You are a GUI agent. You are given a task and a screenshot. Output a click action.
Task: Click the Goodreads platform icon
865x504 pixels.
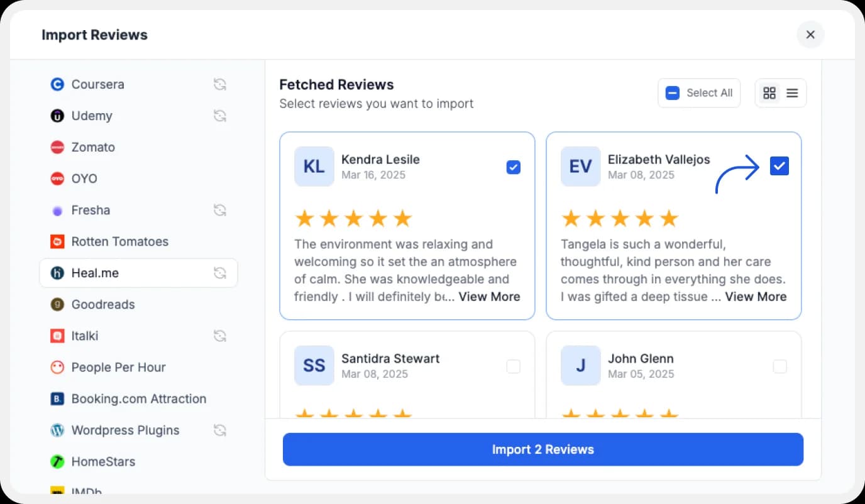point(57,304)
